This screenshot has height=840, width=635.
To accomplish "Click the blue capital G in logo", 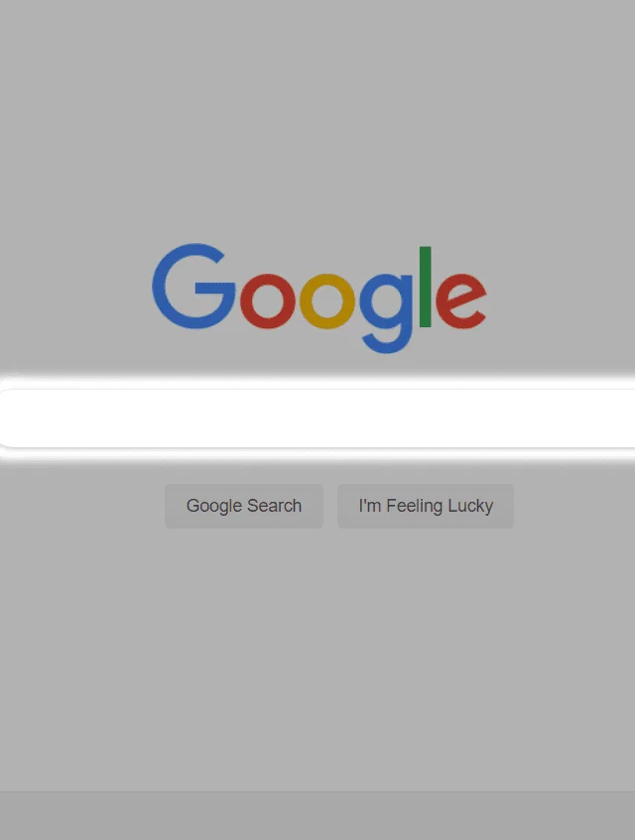I will tap(194, 286).
